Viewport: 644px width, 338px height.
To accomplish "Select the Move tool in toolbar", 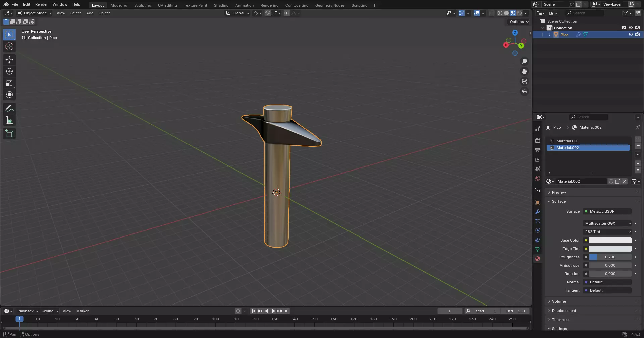I will point(9,60).
